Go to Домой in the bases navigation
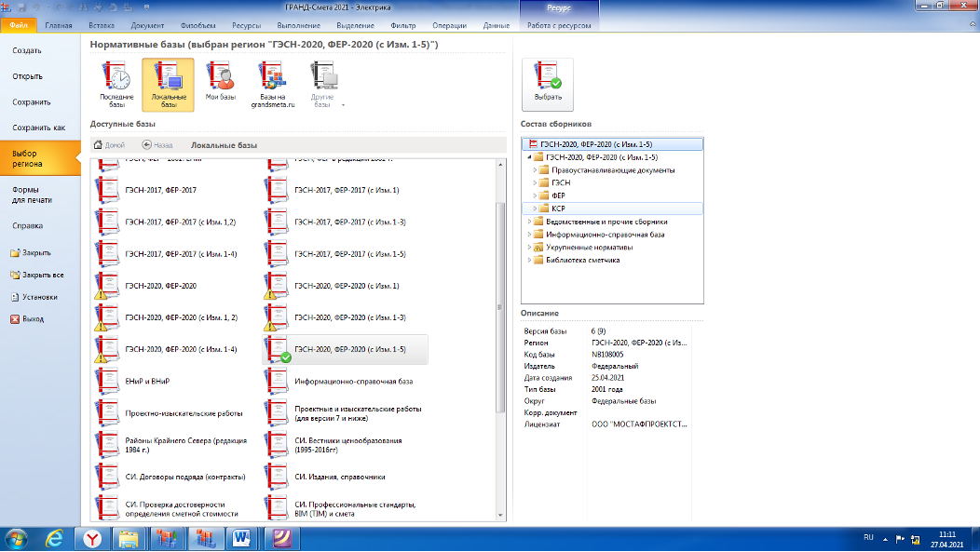 click(109, 145)
